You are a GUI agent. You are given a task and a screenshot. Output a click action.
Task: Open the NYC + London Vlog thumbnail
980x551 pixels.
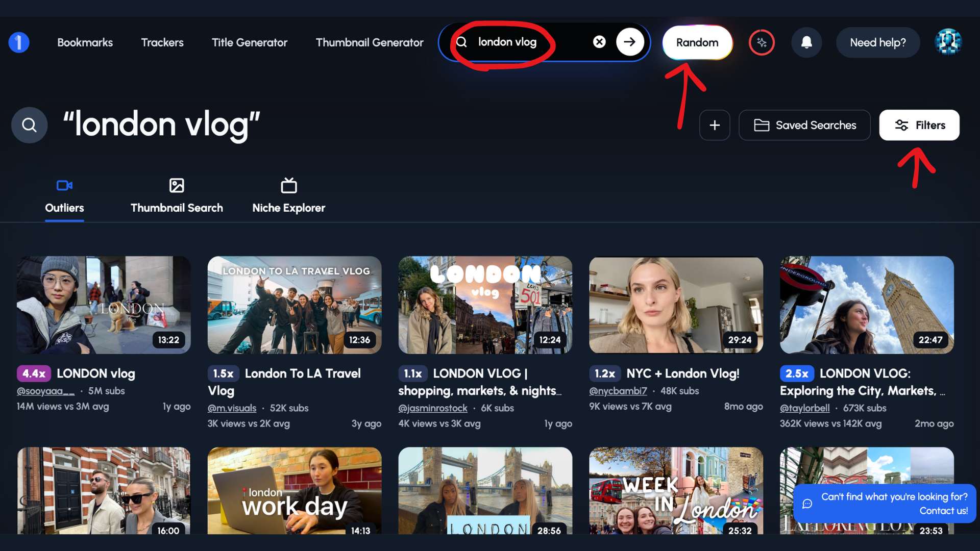[x=676, y=305]
